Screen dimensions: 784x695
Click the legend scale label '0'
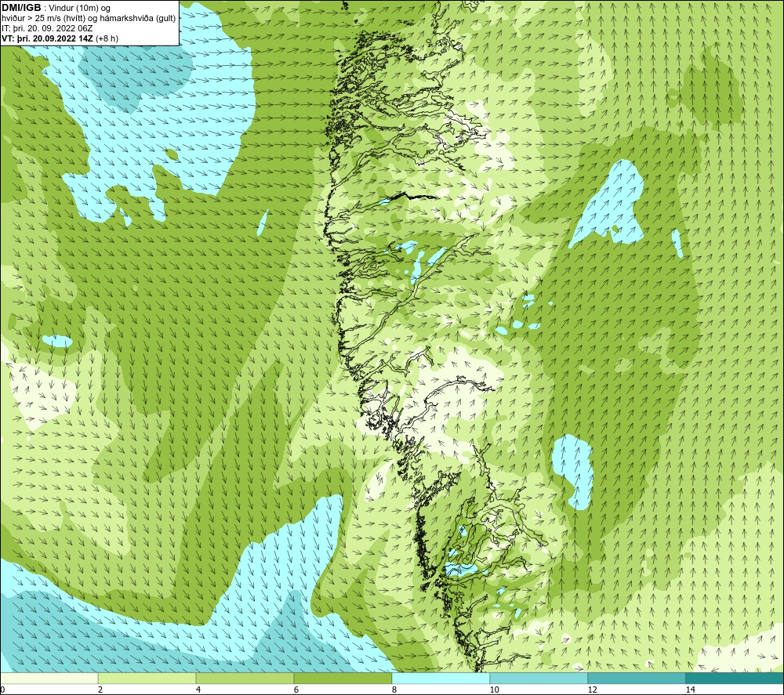2,690
